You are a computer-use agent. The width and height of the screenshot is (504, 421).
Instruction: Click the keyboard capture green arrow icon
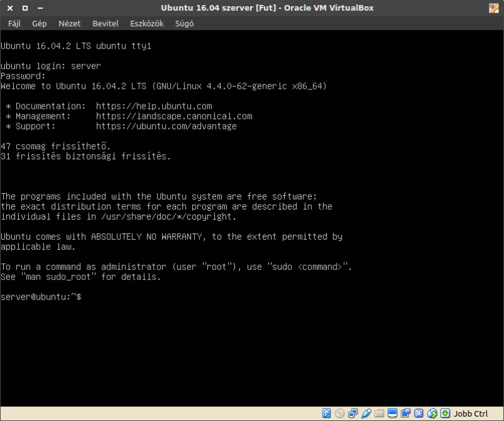point(445,413)
